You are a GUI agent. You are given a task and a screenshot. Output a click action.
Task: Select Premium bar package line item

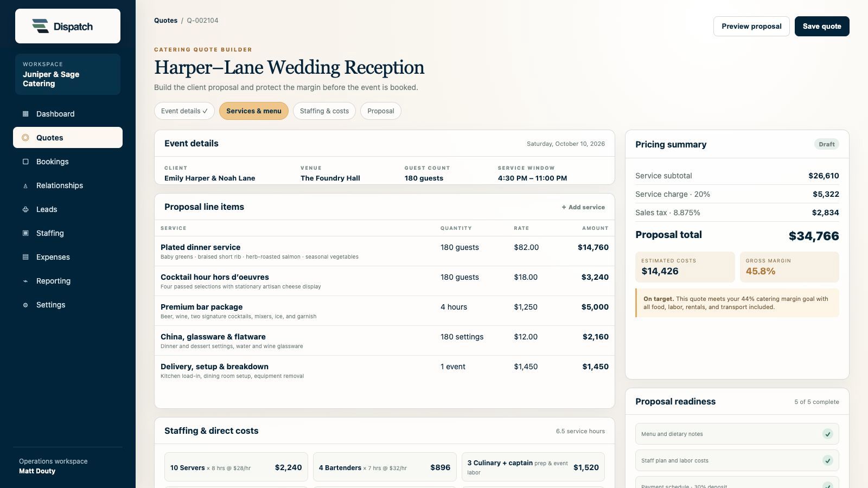point(385,311)
